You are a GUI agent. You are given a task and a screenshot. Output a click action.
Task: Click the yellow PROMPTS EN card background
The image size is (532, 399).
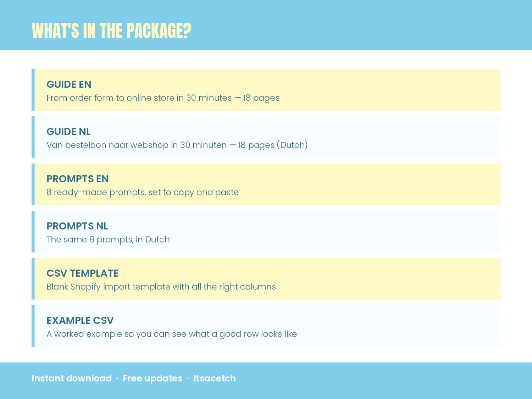pos(355,184)
